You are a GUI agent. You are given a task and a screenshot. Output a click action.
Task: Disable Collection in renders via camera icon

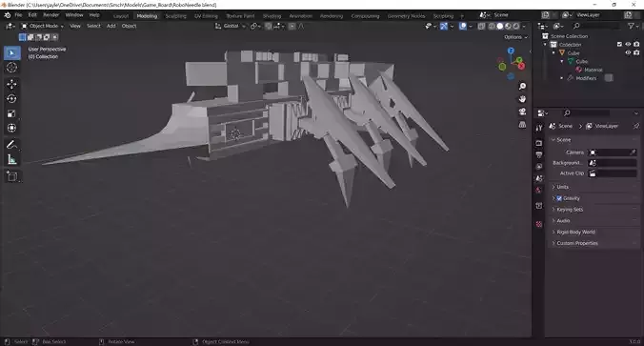point(636,45)
